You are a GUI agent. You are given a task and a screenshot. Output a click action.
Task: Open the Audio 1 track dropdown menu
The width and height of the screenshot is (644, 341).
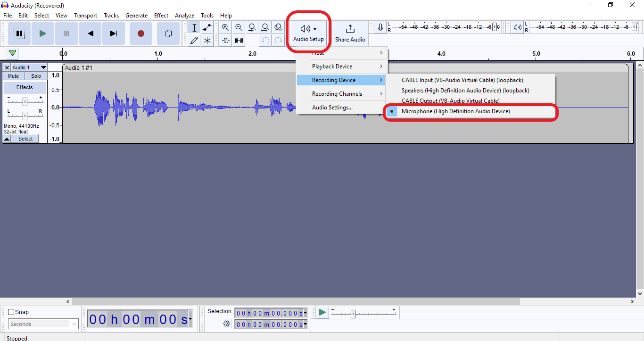29,68
